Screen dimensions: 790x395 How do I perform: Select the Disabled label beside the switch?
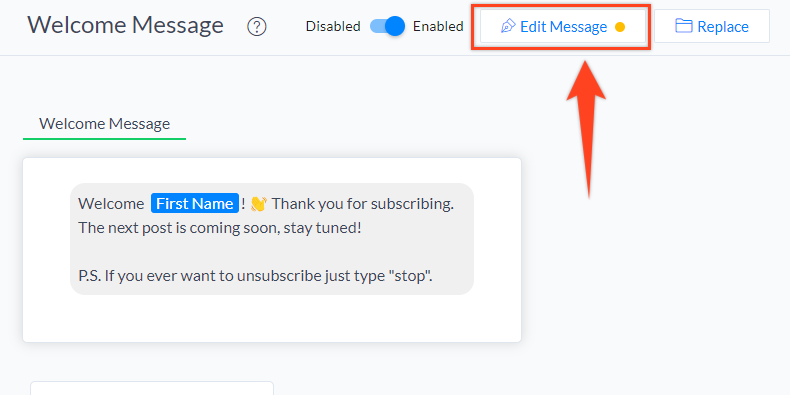pyautogui.click(x=333, y=26)
